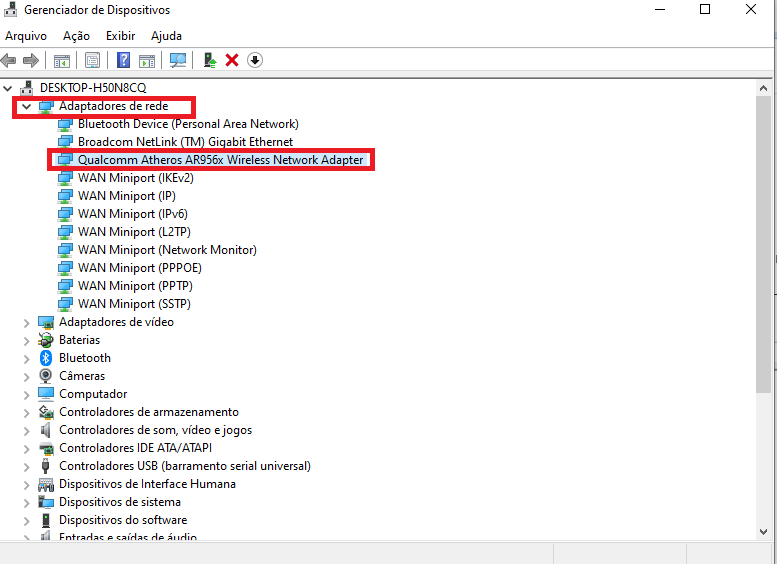Image resolution: width=777 pixels, height=564 pixels.
Task: Click the blue Help question-mark icon
Action: click(123, 60)
